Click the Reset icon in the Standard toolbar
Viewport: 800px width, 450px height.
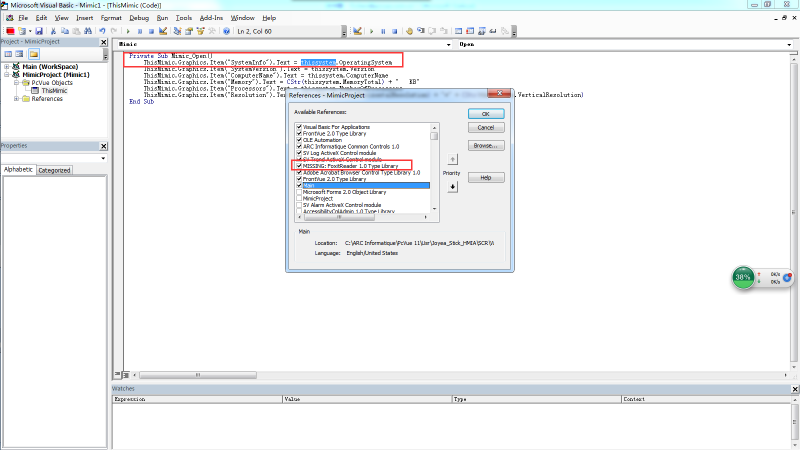pos(151,31)
